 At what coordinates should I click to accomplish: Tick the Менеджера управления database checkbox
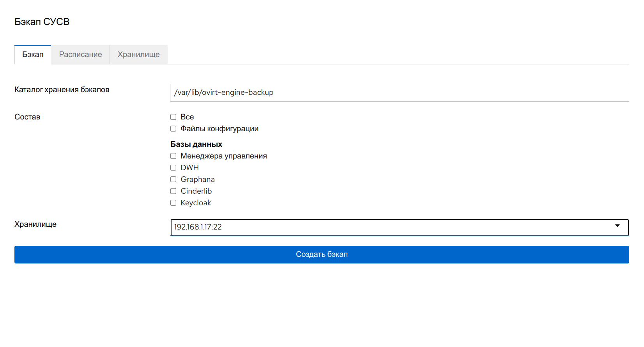click(x=173, y=156)
